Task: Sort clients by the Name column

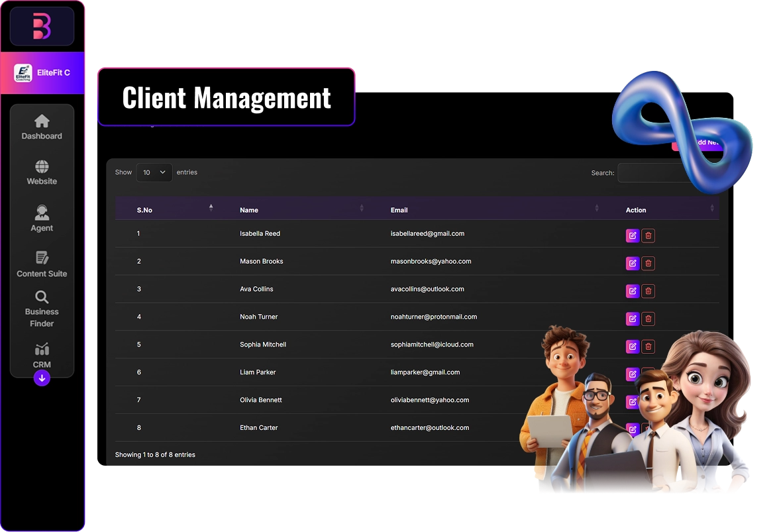Action: tap(249, 210)
